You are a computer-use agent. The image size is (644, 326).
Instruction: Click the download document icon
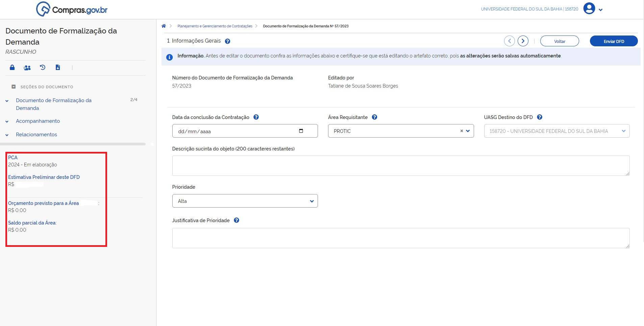pyautogui.click(x=58, y=67)
